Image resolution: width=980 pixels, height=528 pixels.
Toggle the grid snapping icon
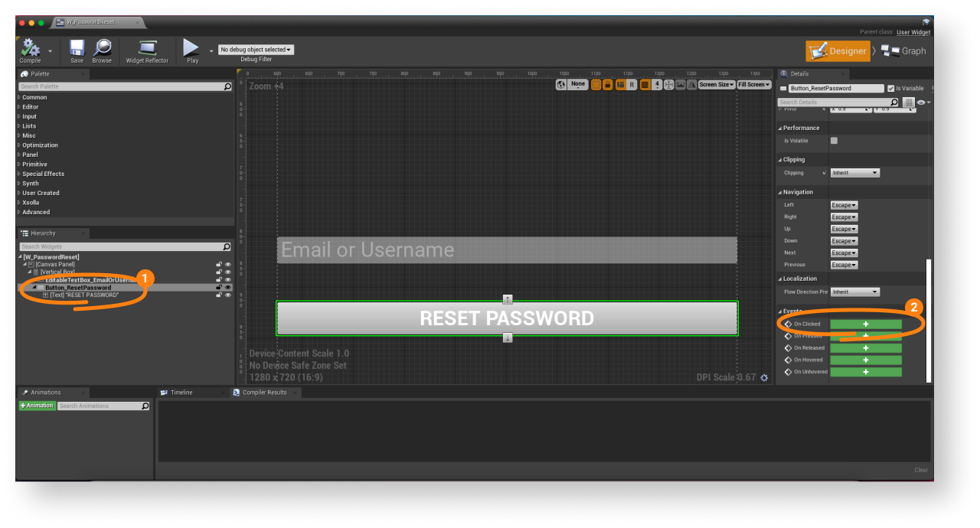click(x=645, y=85)
